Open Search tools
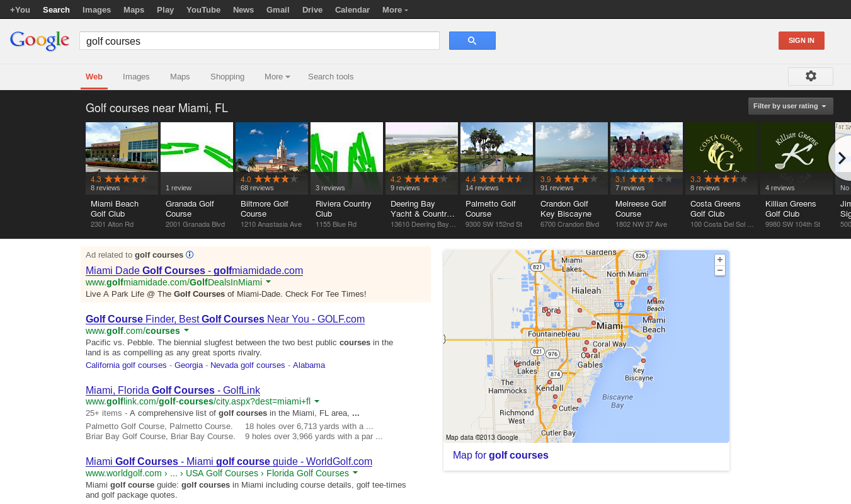Viewport: 851px width, 504px height. 331,77
